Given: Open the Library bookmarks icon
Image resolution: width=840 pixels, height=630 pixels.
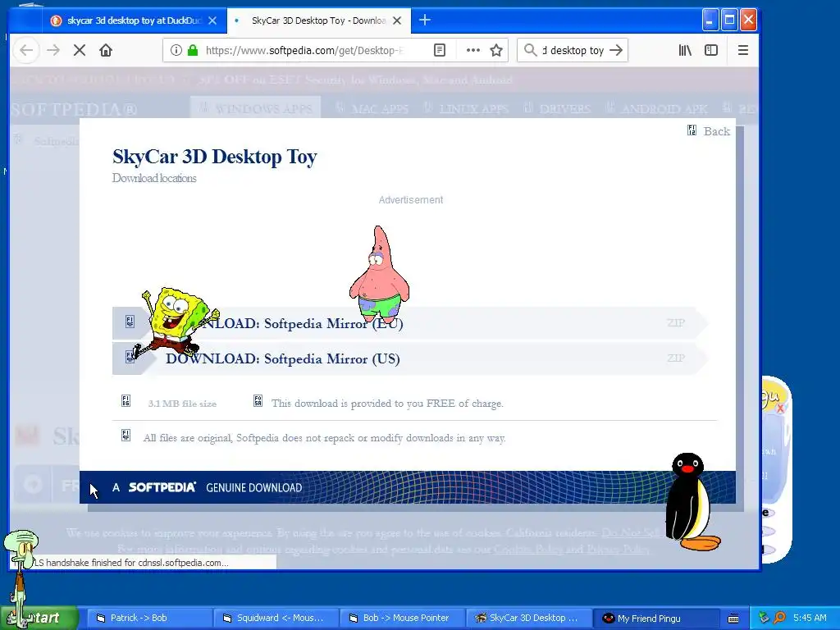Looking at the screenshot, I should (x=685, y=50).
